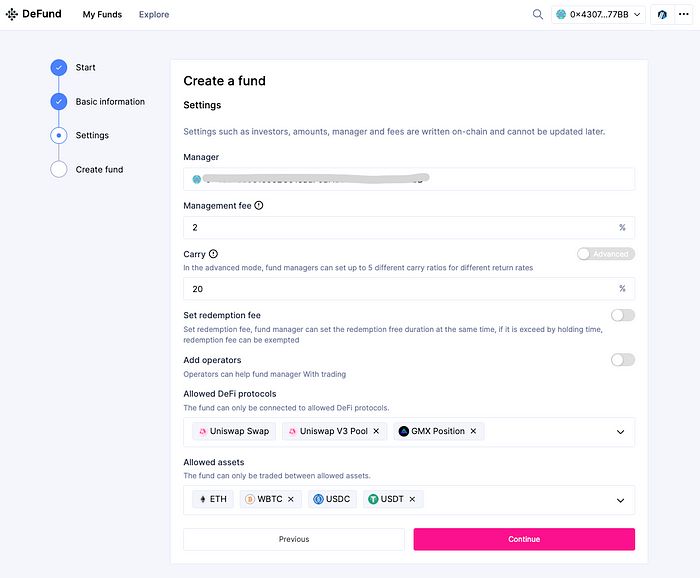Viewport: 700px width, 578px height.
Task: Click the Carry info icon
Action: 213,255
